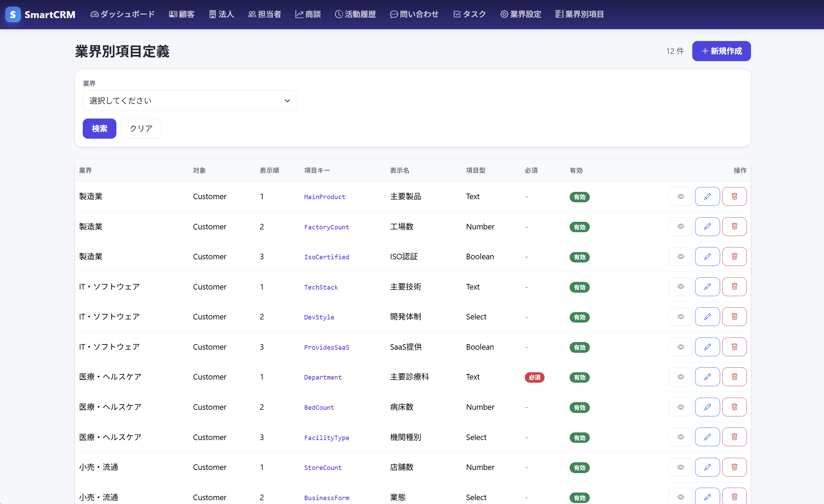The height and width of the screenshot is (504, 824).
Task: Edit the FacilityType row
Action: click(x=707, y=437)
